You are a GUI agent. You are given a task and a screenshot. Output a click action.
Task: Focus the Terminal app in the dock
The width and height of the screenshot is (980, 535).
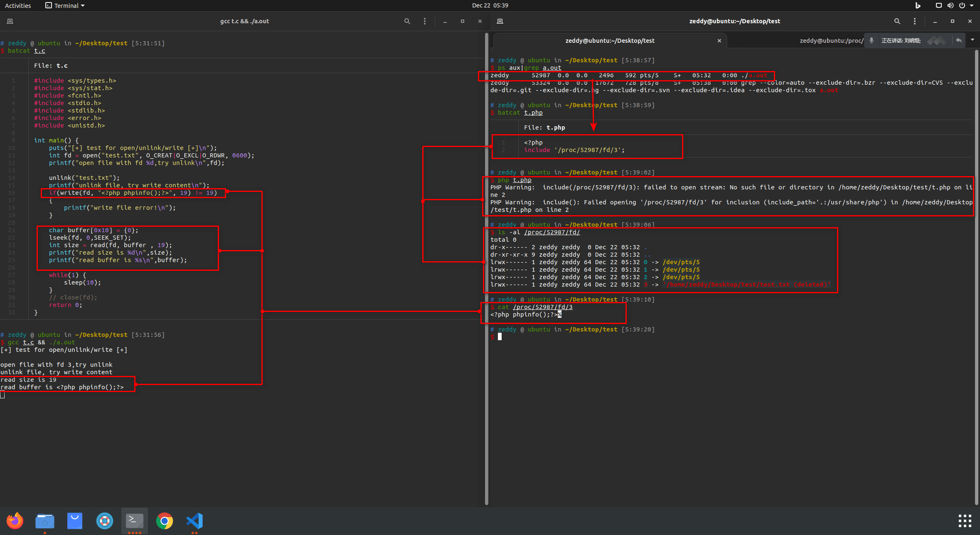pyautogui.click(x=135, y=521)
